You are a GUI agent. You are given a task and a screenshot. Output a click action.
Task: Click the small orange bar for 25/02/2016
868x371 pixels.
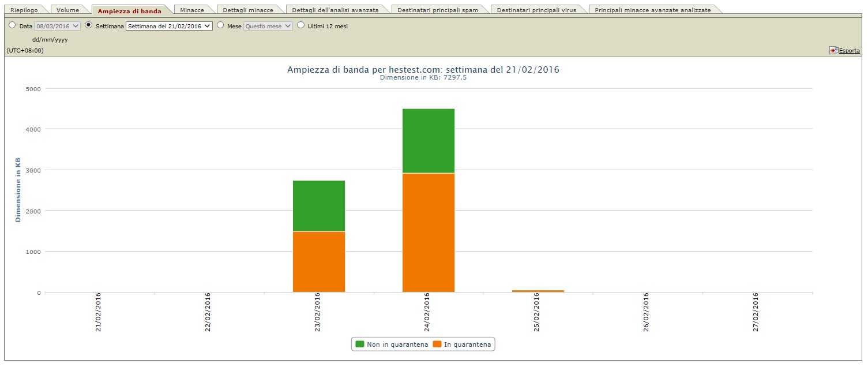(538, 291)
